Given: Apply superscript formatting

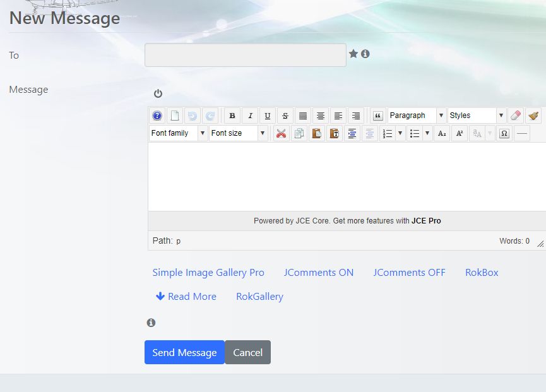Looking at the screenshot, I should point(460,133).
